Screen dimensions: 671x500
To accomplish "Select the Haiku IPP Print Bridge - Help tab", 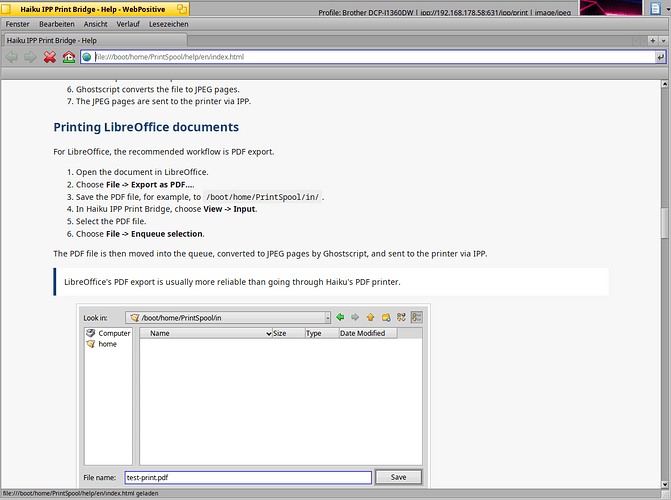I will (x=95, y=40).
